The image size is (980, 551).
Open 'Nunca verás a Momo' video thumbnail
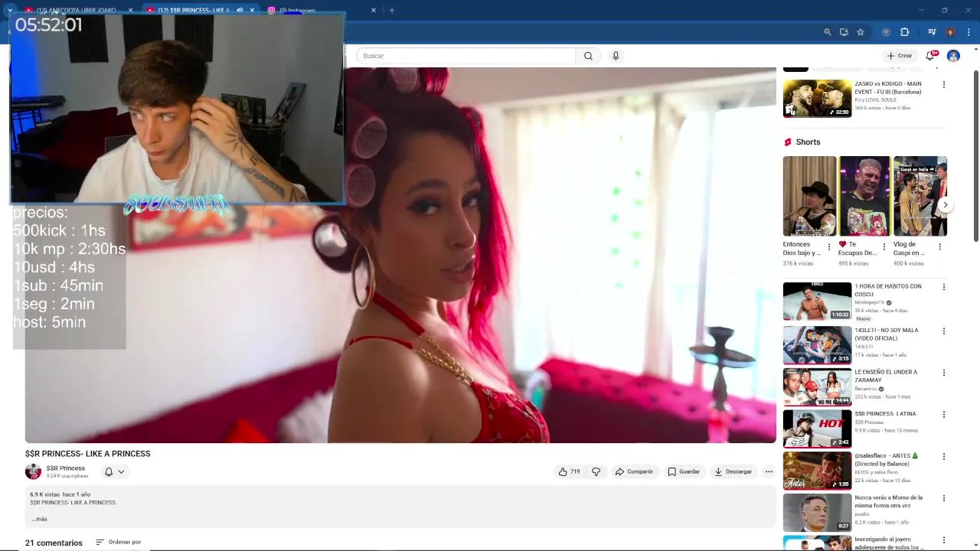coord(817,512)
